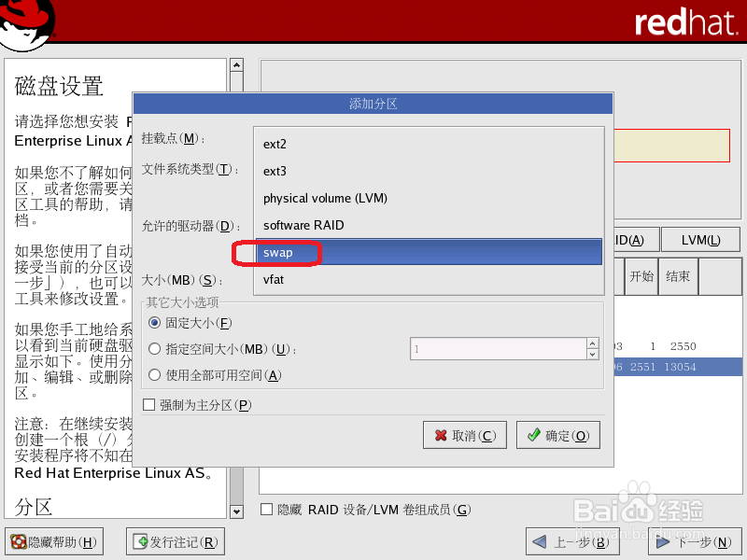This screenshot has width=747, height=560.
Task: Open 发行注记(R) release notes
Action: [176, 542]
